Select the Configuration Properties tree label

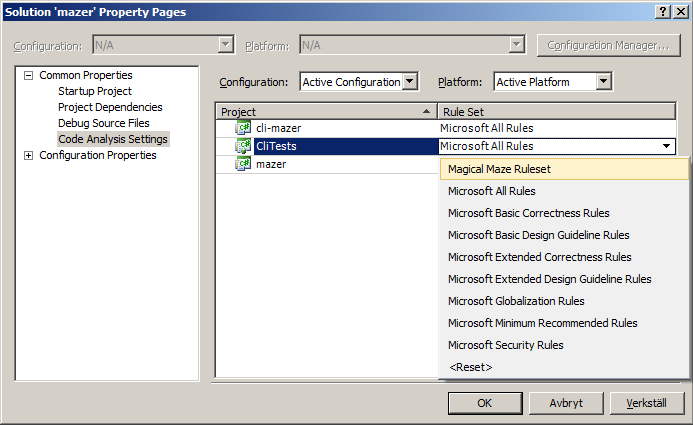coord(98,156)
